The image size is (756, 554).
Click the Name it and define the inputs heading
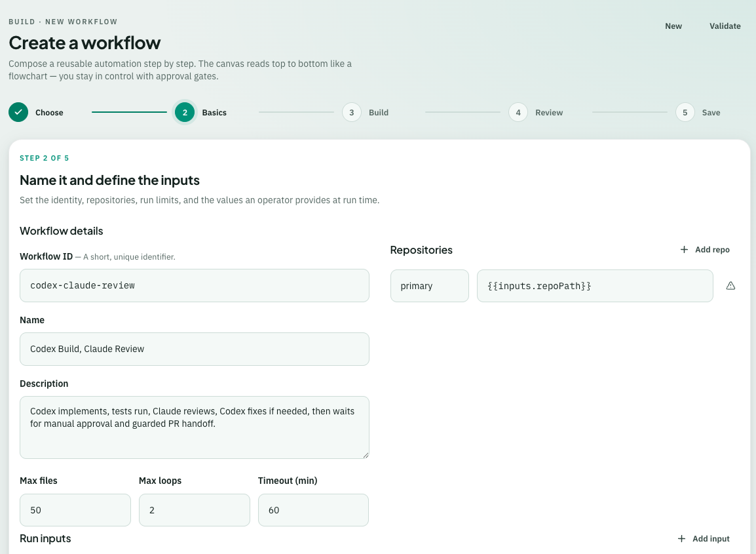click(x=109, y=180)
